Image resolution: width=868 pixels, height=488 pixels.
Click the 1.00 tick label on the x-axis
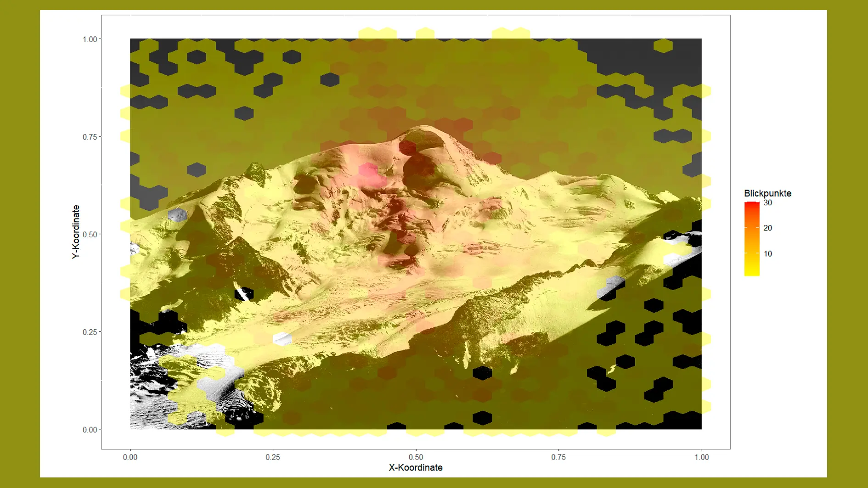tap(701, 457)
